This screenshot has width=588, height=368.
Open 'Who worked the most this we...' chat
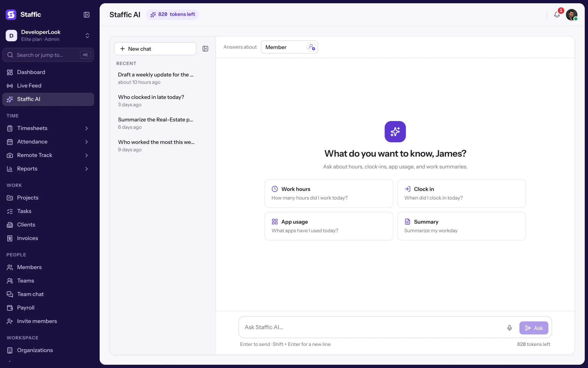pos(157,146)
